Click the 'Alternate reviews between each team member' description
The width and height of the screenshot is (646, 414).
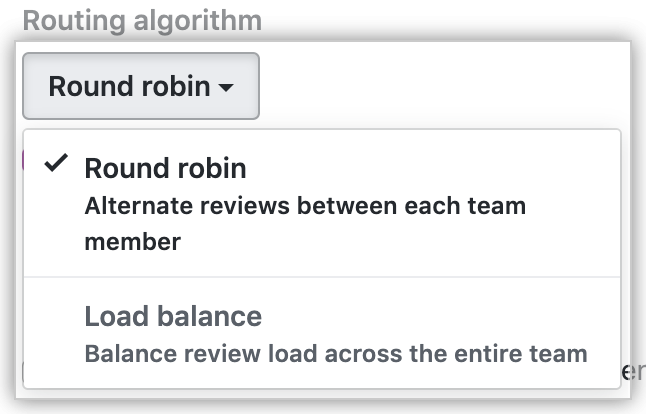click(304, 223)
